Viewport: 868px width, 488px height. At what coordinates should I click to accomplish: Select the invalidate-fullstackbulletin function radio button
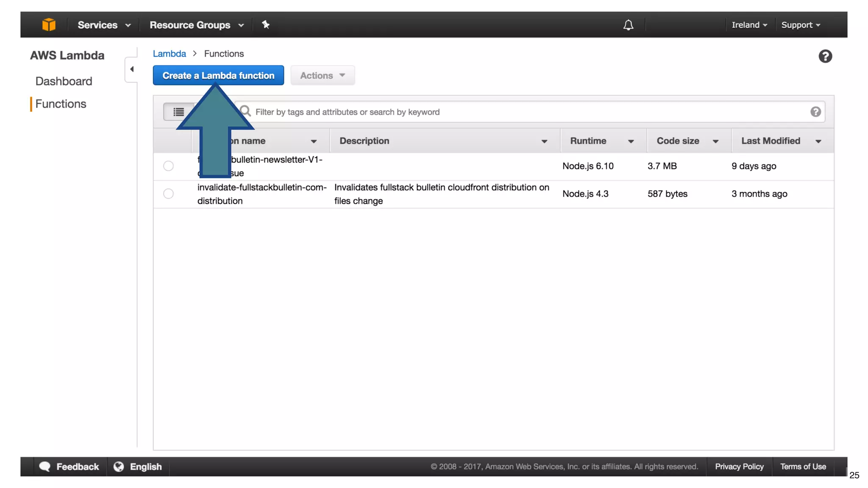(168, 194)
